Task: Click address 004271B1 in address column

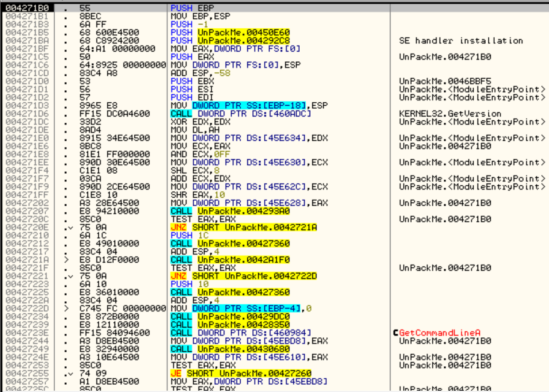Action: pos(27,16)
